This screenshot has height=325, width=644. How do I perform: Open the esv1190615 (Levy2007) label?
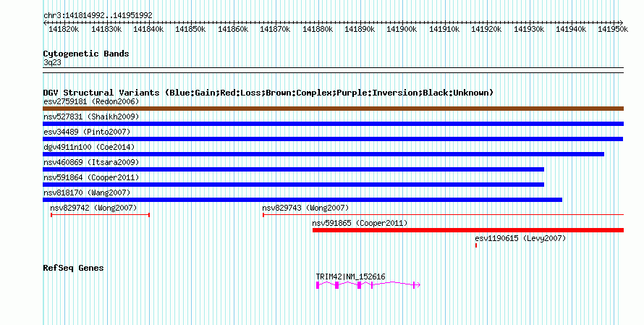520,238
